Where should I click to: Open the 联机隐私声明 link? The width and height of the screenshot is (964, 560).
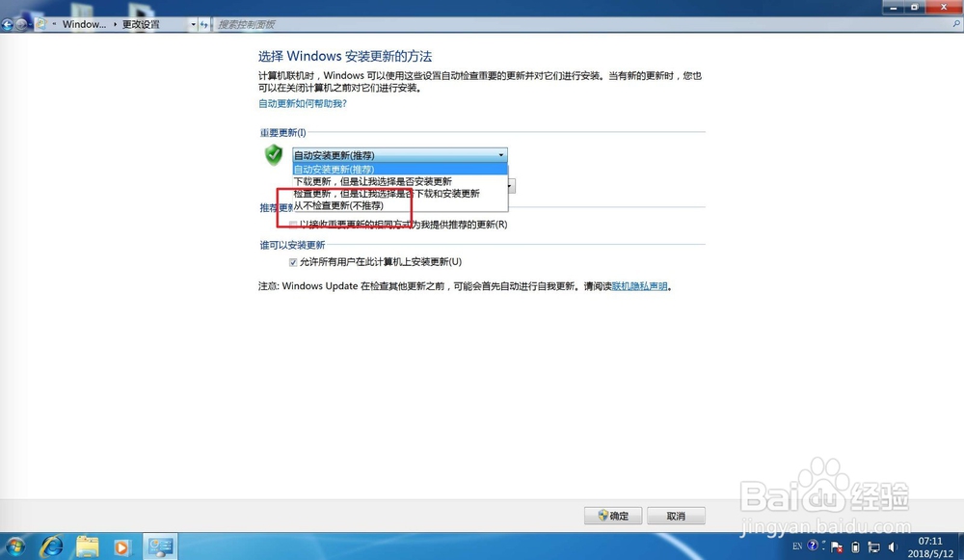pyautogui.click(x=641, y=286)
